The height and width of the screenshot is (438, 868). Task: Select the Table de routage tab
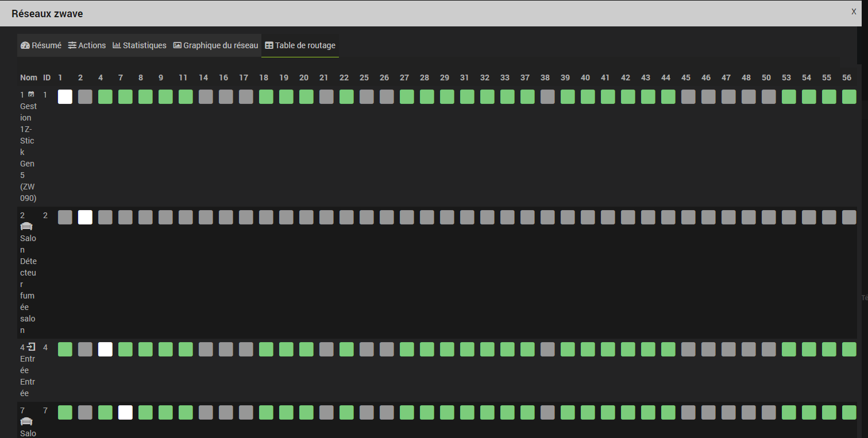[300, 45]
